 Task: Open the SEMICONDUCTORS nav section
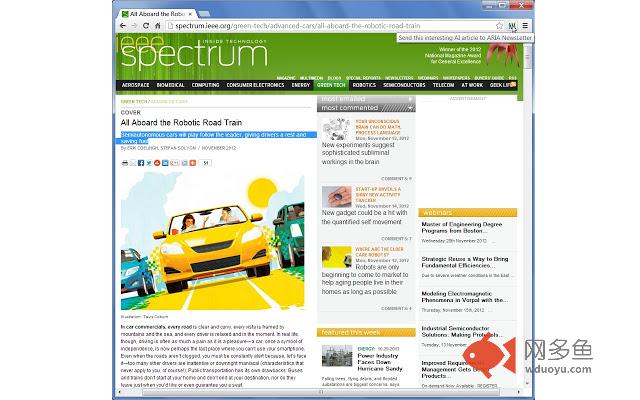coord(404,85)
